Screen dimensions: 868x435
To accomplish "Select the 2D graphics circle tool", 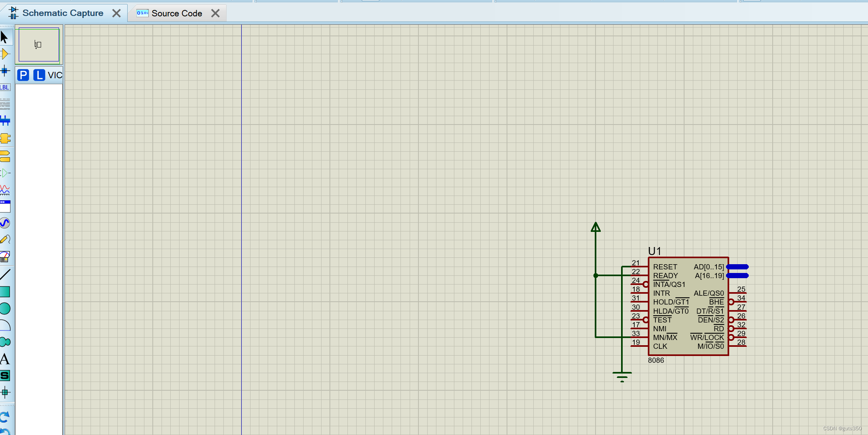I will coord(5,308).
